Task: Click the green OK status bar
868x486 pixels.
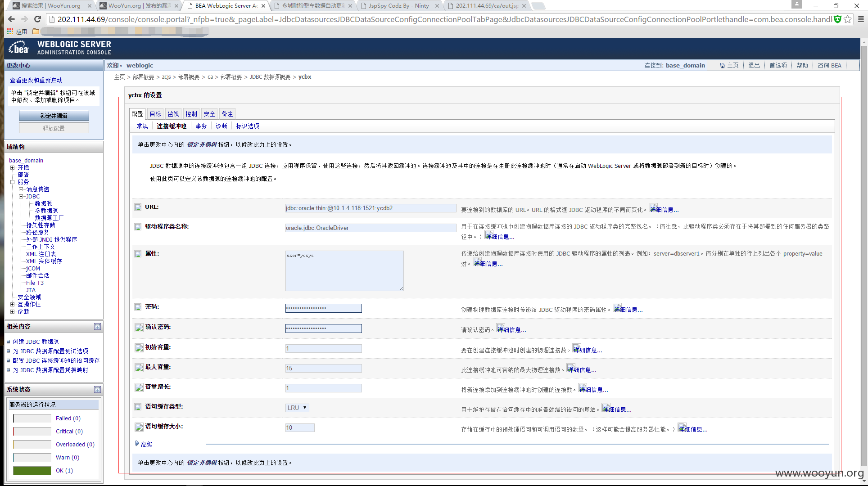Action: 32,470
